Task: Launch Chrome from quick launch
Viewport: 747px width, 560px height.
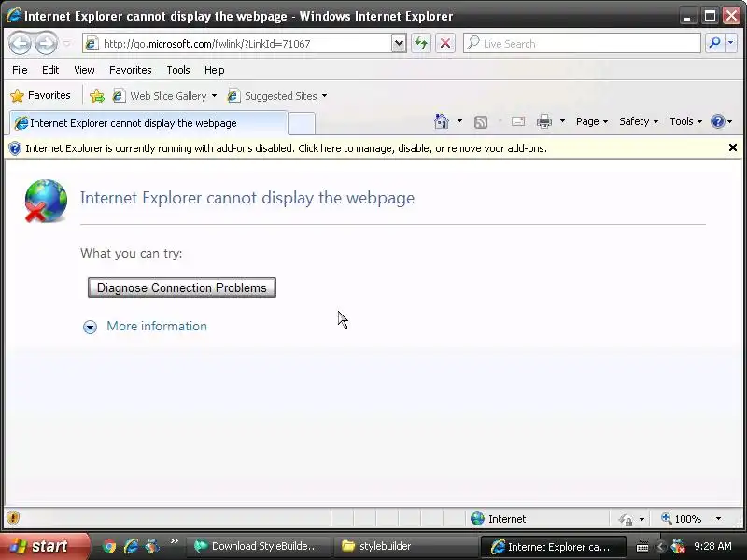Action: (x=109, y=546)
